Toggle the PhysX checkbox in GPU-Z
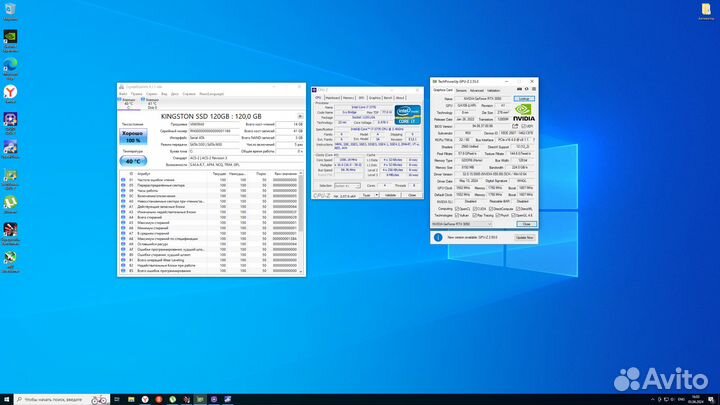The height and width of the screenshot is (405, 720). click(497, 215)
